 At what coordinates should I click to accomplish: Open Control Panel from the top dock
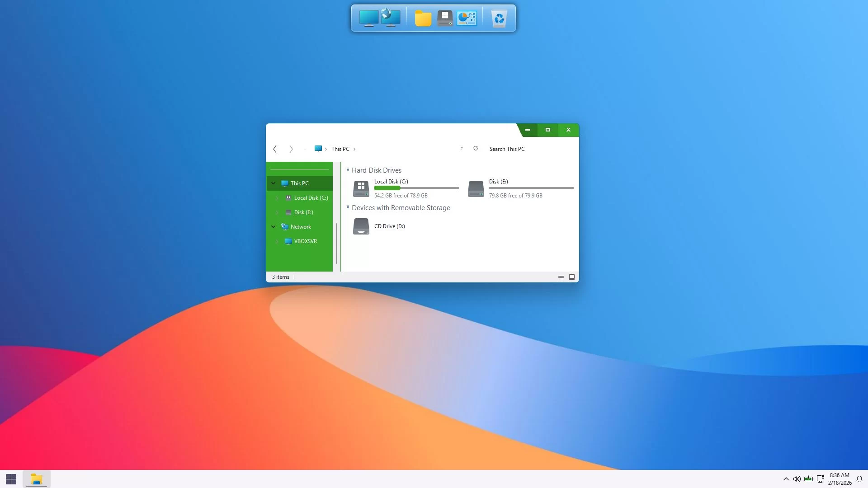tap(467, 18)
